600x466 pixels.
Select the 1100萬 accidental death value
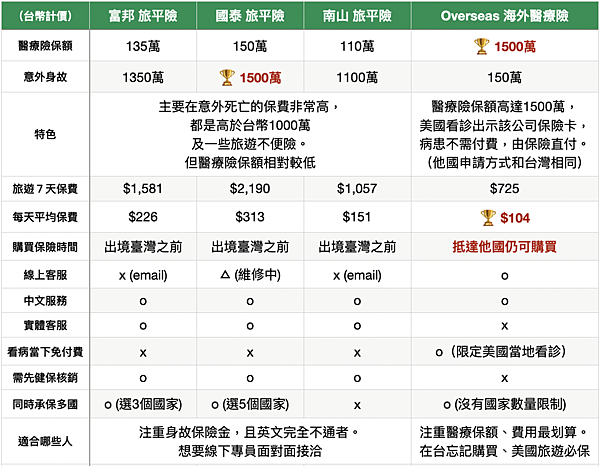tap(357, 78)
